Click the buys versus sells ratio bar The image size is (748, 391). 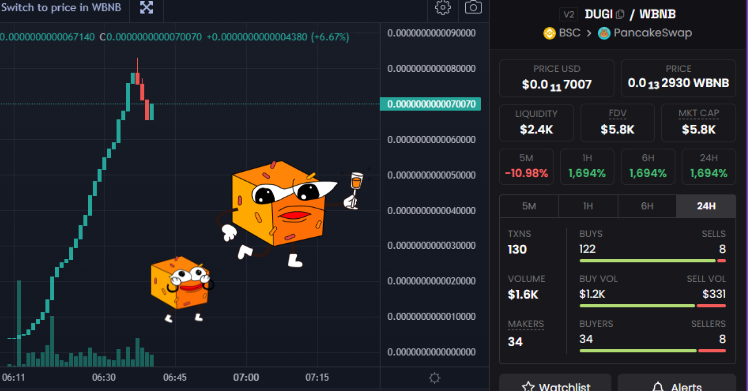click(653, 261)
